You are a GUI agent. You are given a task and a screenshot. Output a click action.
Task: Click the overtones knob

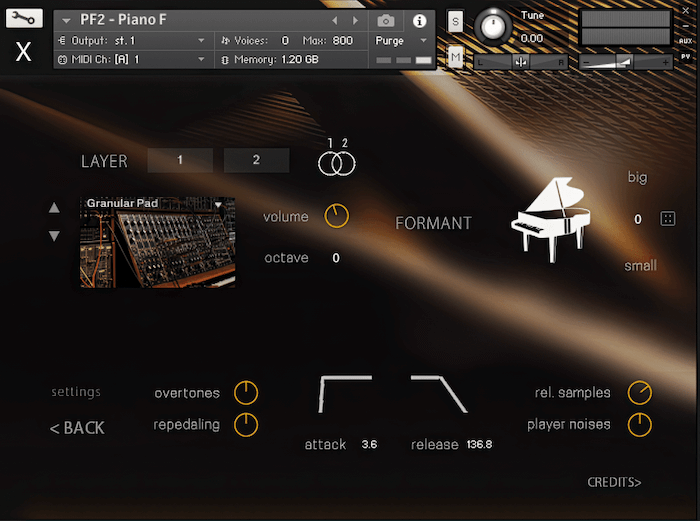pyautogui.click(x=246, y=393)
